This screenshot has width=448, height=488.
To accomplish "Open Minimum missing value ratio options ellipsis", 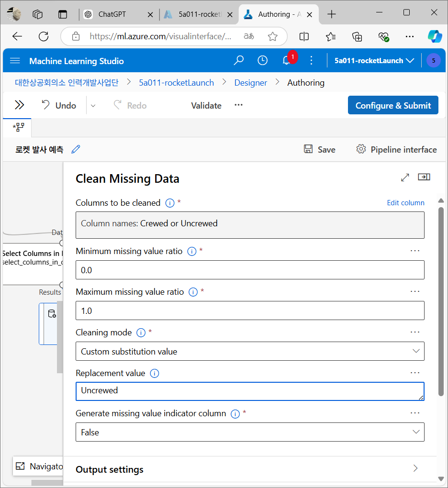I will (x=414, y=251).
